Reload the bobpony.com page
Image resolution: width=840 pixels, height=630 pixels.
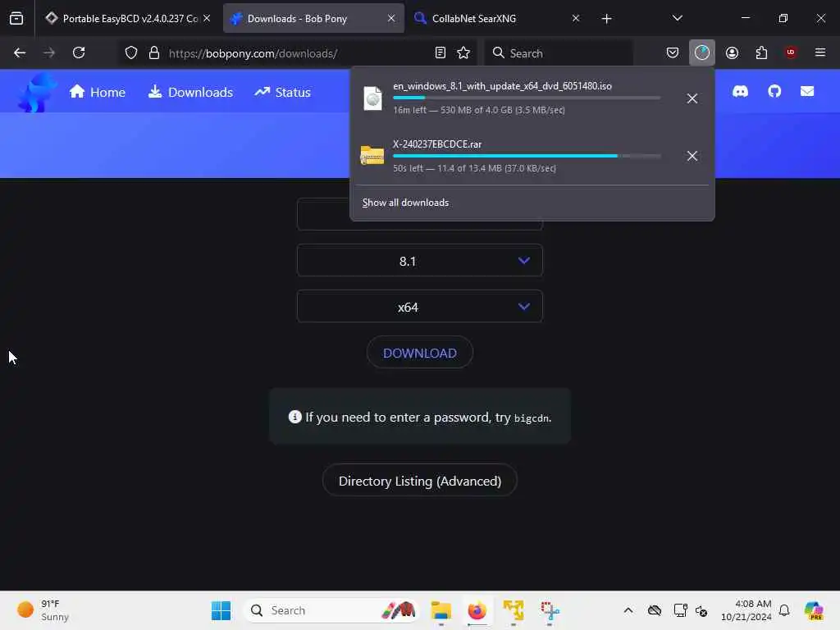[79, 52]
